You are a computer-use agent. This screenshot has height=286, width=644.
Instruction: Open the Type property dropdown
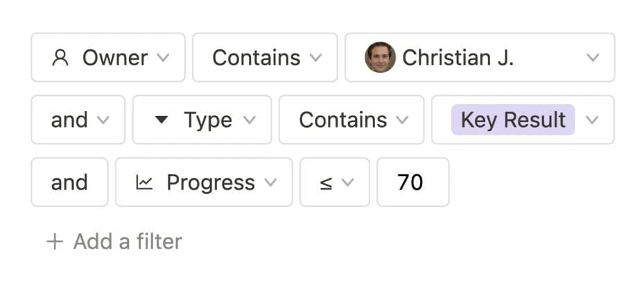coord(202,119)
